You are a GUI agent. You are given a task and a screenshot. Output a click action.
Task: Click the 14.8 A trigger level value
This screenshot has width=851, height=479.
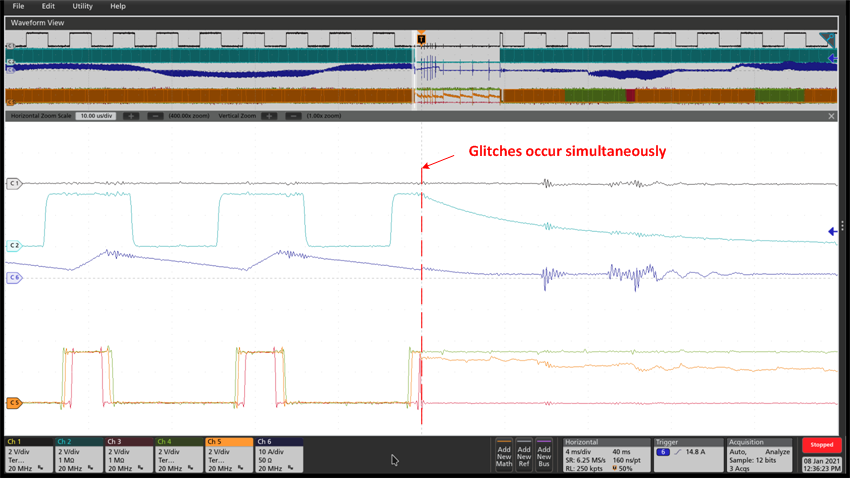695,452
